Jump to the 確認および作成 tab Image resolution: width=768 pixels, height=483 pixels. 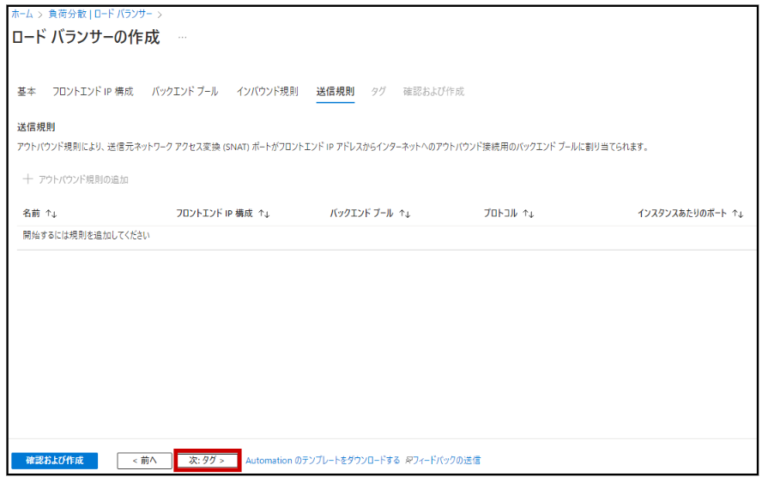pos(433,92)
